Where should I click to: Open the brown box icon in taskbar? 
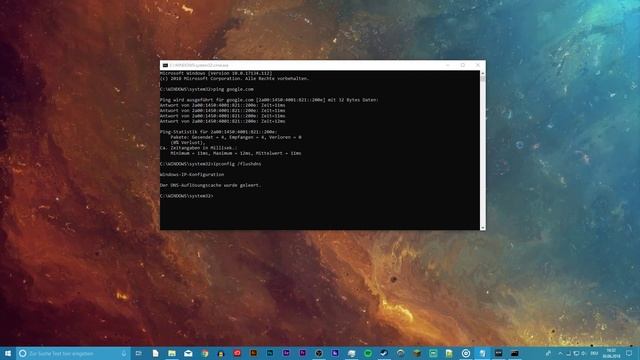pyautogui.click(x=417, y=353)
